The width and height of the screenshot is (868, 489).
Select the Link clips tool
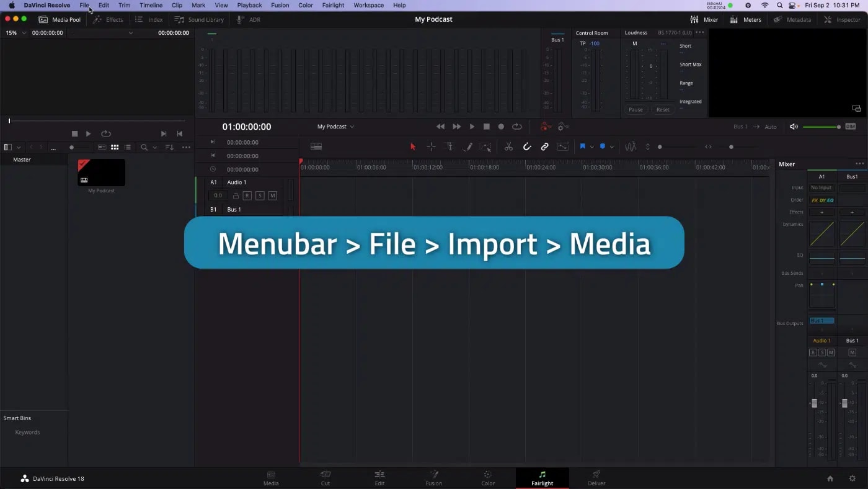tap(544, 146)
